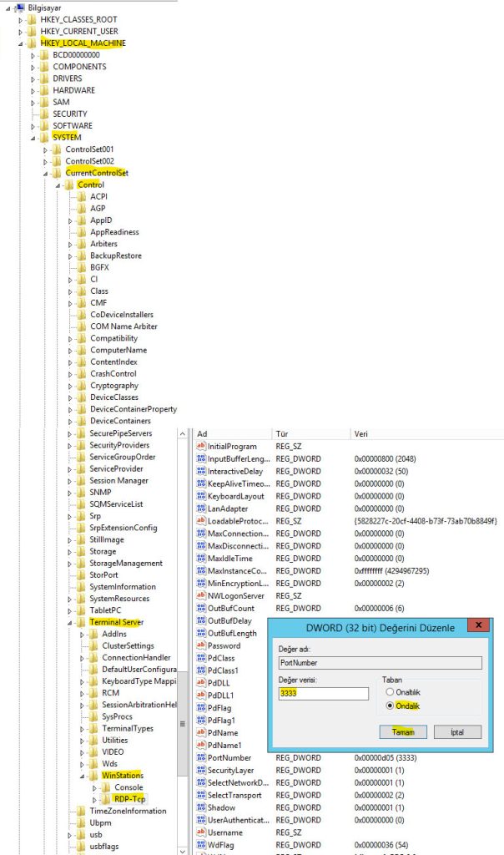Viewport: 504px width, 855px height.
Task: Click the Username string value icon
Action: point(200,832)
